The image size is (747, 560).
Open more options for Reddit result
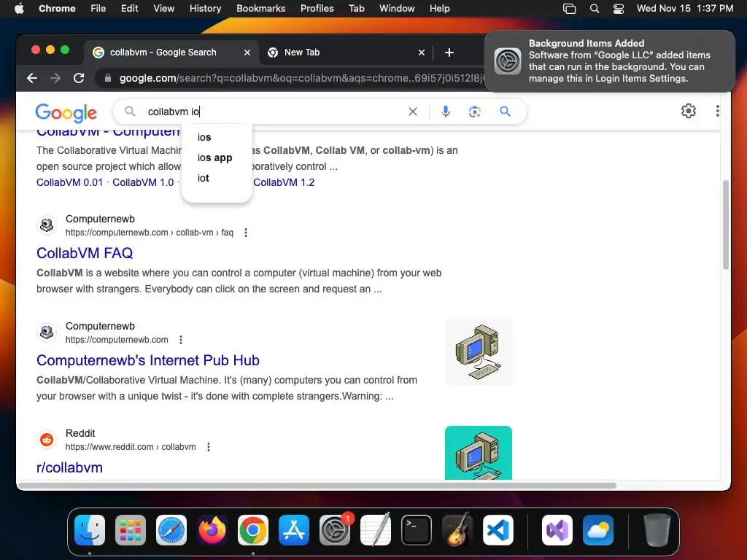(208, 447)
